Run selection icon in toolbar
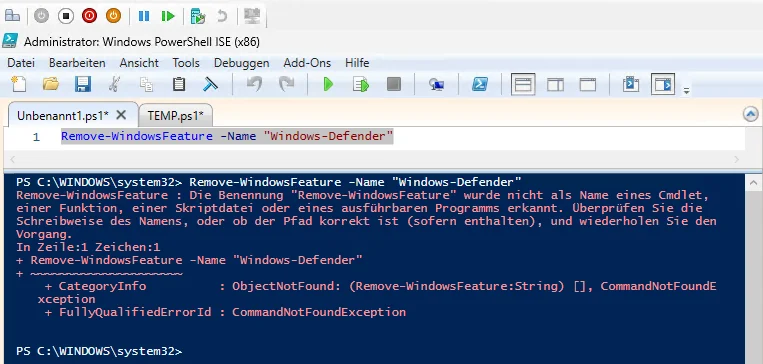Viewport: 763px width, 364px height. 361,84
